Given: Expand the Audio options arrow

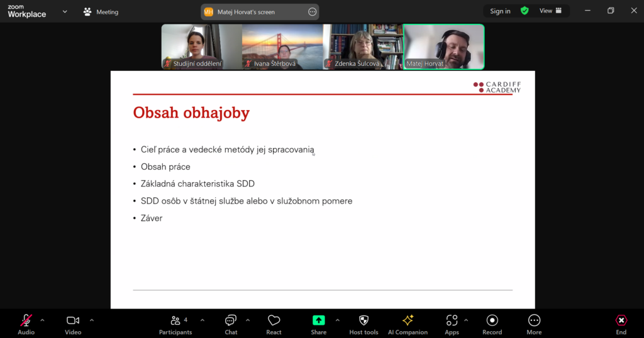Looking at the screenshot, I should pyautogui.click(x=42, y=320).
